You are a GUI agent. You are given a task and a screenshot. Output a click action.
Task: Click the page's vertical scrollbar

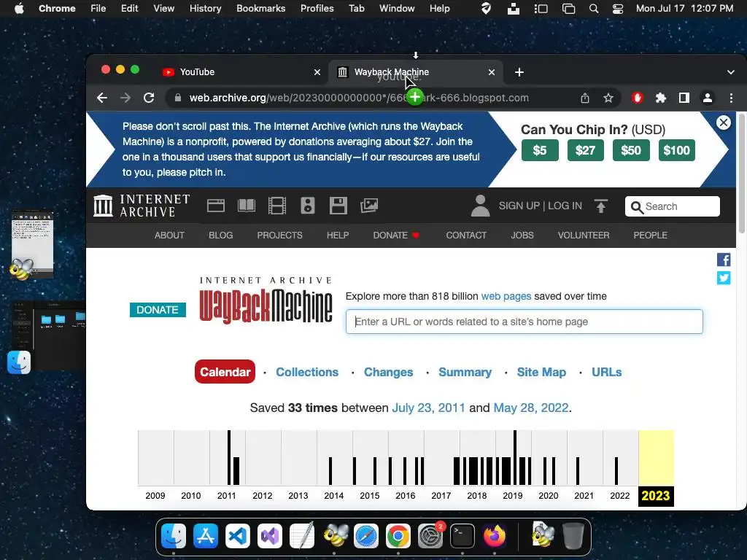(x=741, y=172)
